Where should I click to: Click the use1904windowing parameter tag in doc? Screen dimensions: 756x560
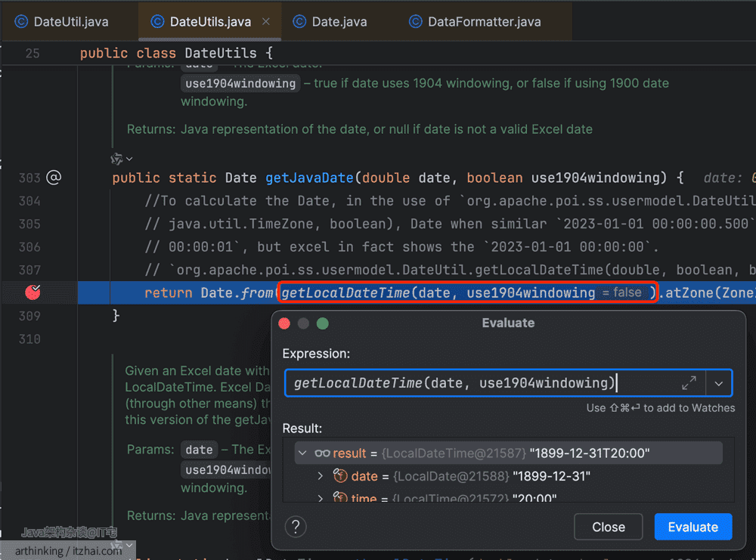pyautogui.click(x=240, y=83)
